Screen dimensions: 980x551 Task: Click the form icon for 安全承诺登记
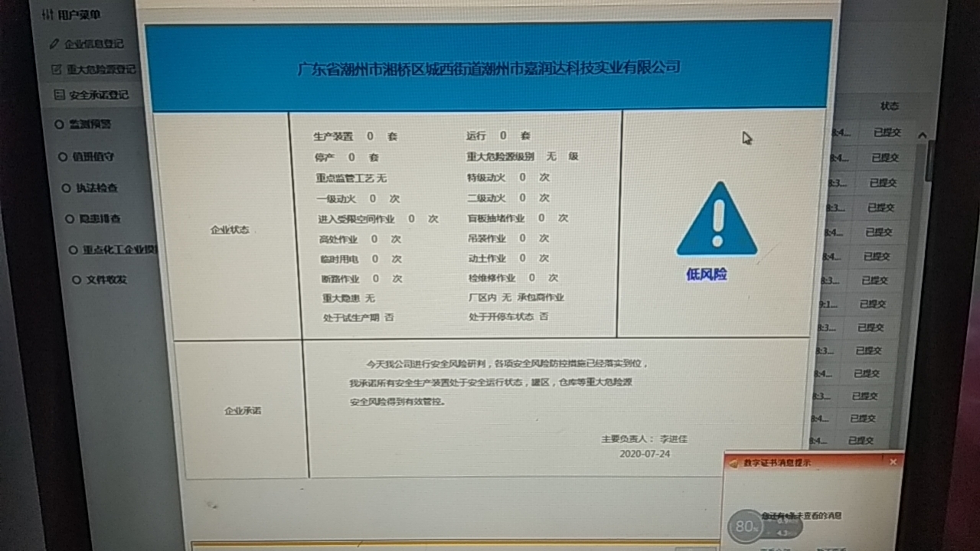[58, 95]
